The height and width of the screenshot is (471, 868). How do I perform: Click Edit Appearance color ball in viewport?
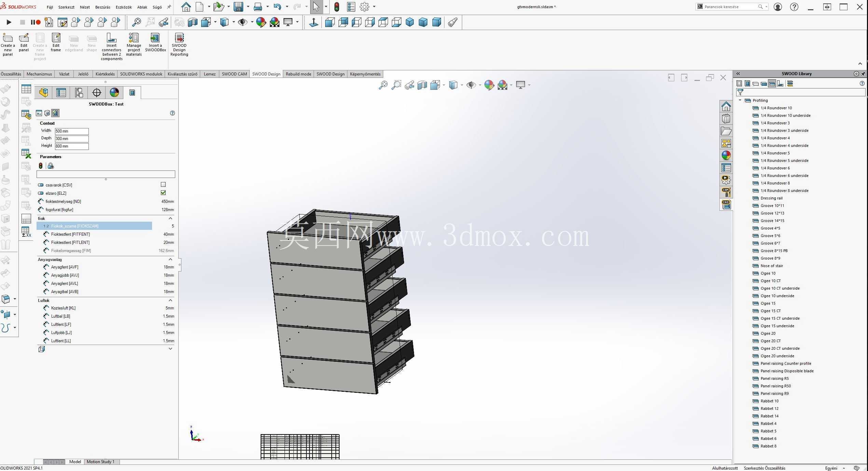tap(489, 85)
